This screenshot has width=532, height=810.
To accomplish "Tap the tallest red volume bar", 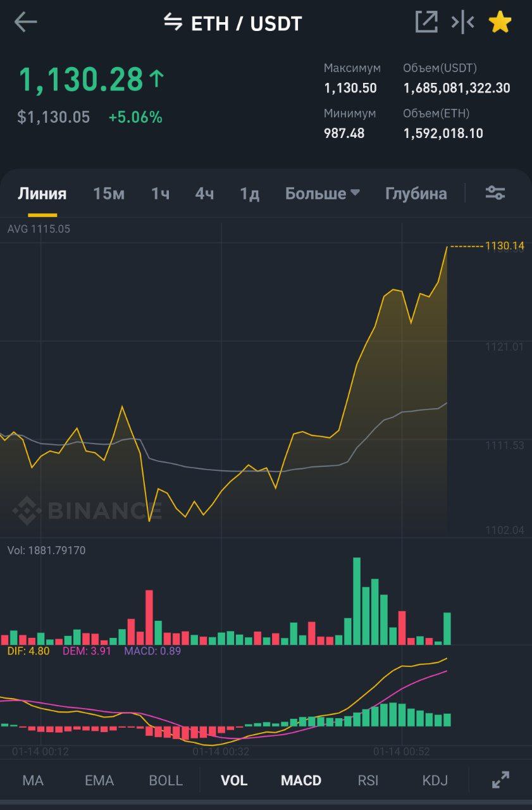I will tap(149, 618).
